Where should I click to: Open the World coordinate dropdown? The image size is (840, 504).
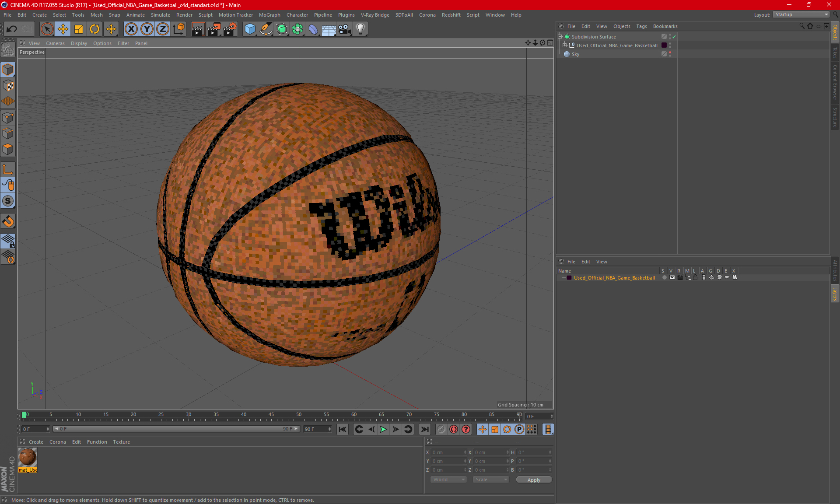click(x=448, y=479)
